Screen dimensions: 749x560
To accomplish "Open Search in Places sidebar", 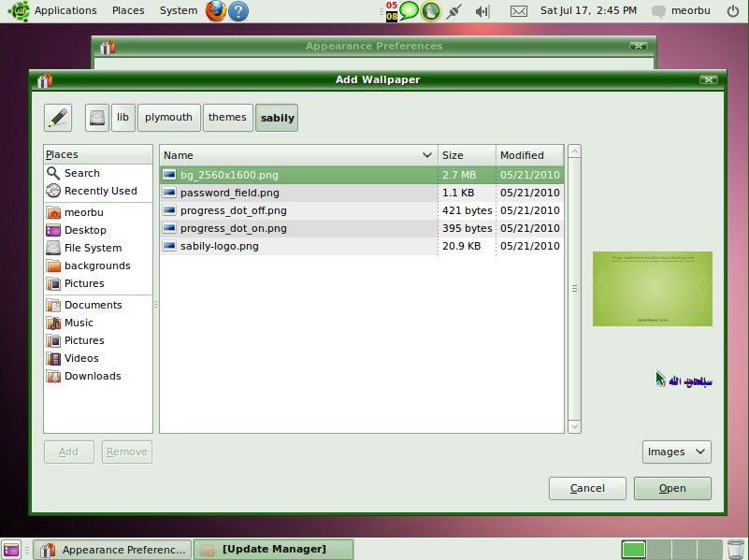I will [98, 173].
